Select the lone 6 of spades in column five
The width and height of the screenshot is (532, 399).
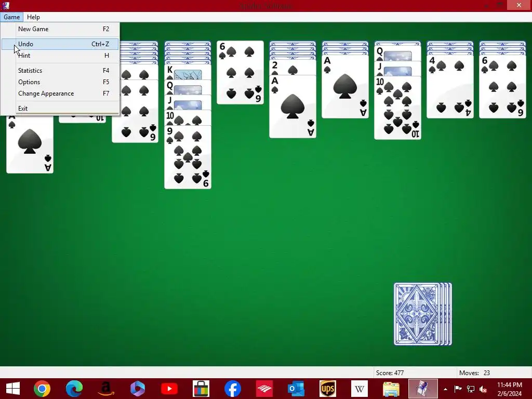[x=240, y=72]
